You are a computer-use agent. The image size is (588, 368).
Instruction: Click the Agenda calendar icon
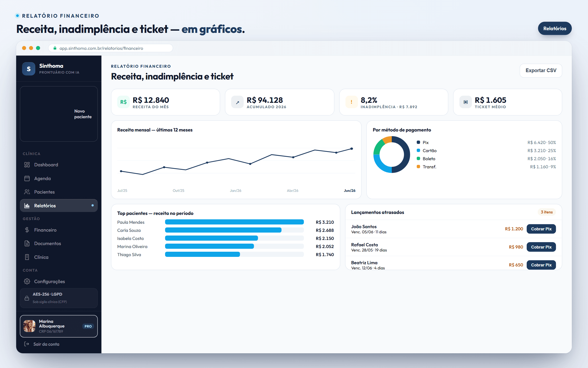tap(27, 178)
